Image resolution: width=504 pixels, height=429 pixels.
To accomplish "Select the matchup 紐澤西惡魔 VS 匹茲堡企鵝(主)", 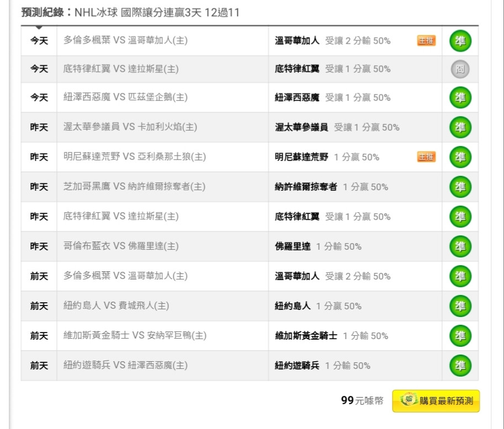I will pos(125,97).
